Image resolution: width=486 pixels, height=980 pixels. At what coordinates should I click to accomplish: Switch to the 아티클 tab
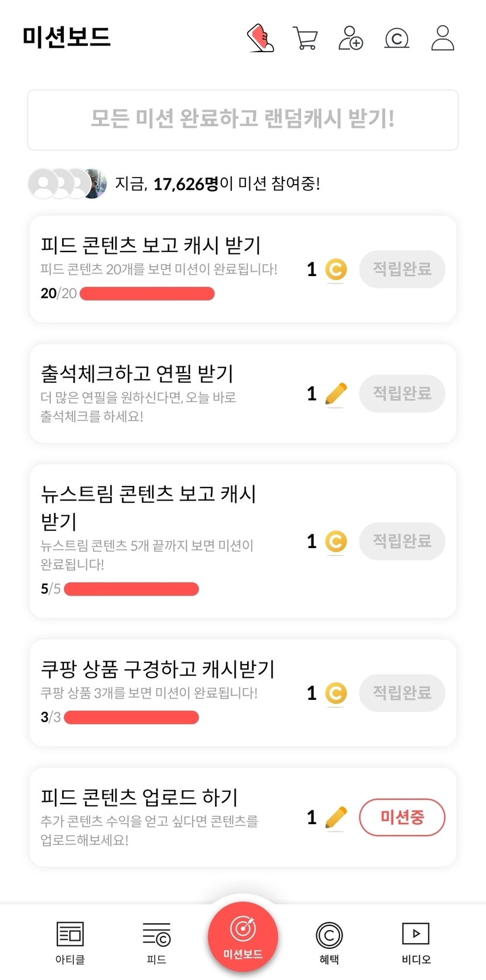pos(70,942)
